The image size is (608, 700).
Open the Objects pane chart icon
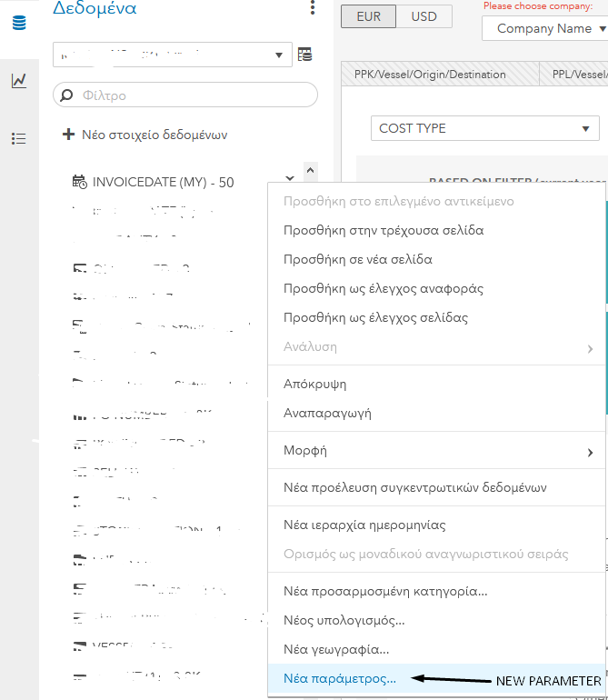[18, 81]
